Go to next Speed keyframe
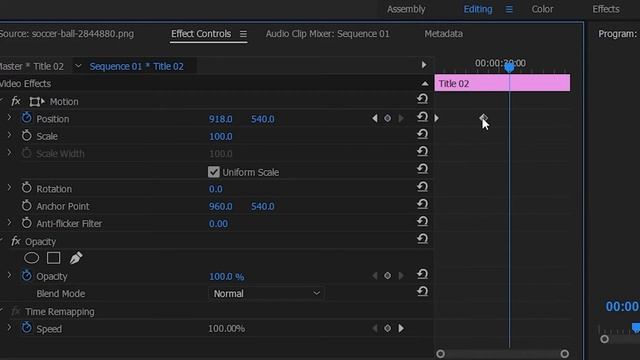 (401, 328)
